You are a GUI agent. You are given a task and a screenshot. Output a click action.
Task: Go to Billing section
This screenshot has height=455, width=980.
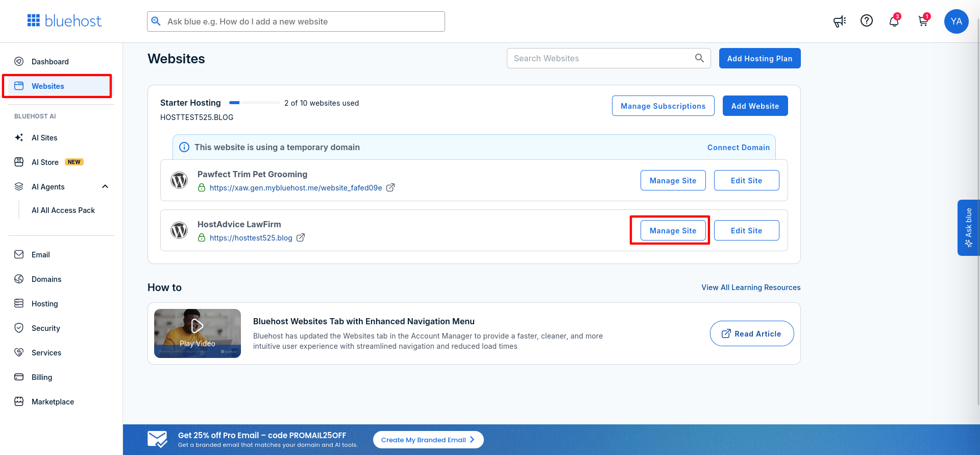[x=42, y=377]
